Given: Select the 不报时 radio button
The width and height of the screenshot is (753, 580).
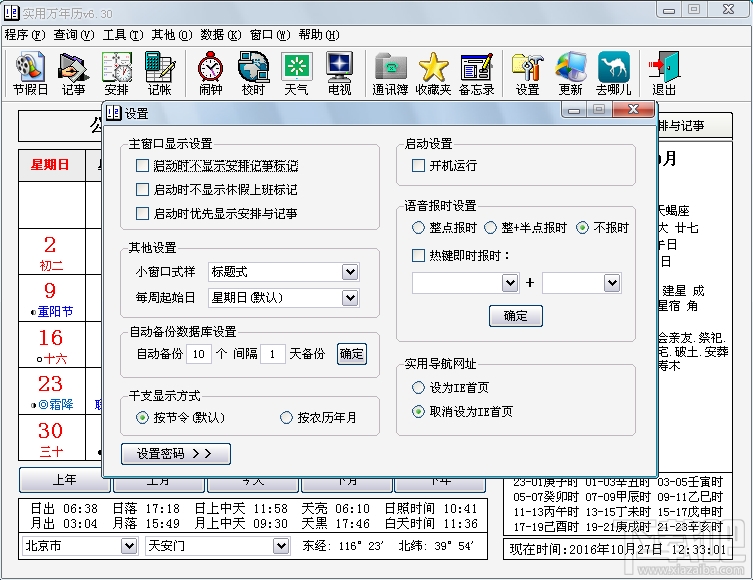Looking at the screenshot, I should (582, 228).
